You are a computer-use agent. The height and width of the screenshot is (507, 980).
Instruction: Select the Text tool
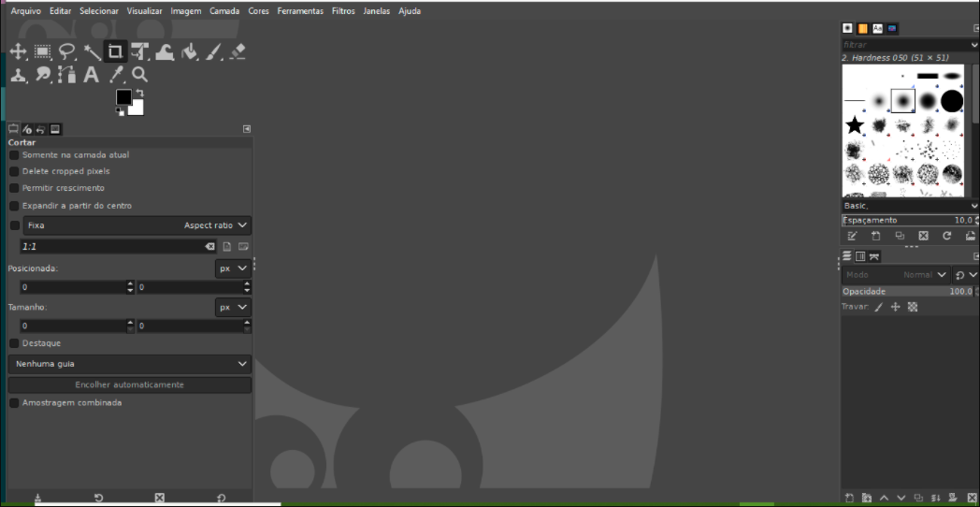[92, 75]
